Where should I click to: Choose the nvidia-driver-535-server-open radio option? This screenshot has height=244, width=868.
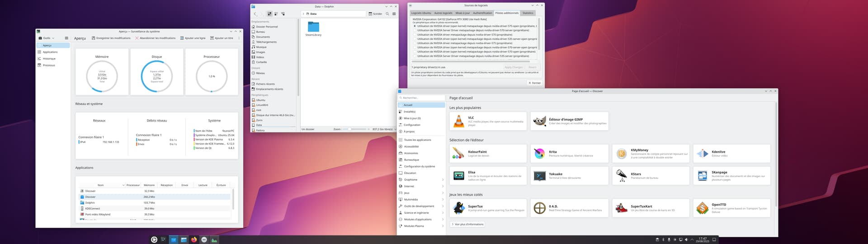click(x=415, y=39)
